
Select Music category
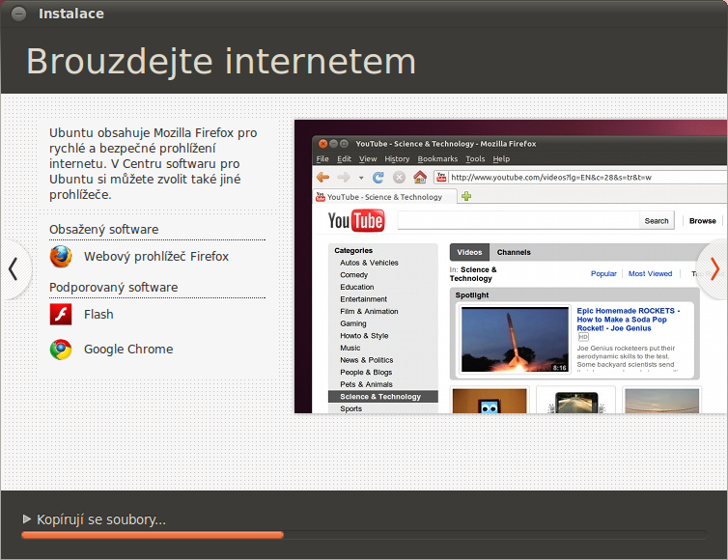click(350, 348)
